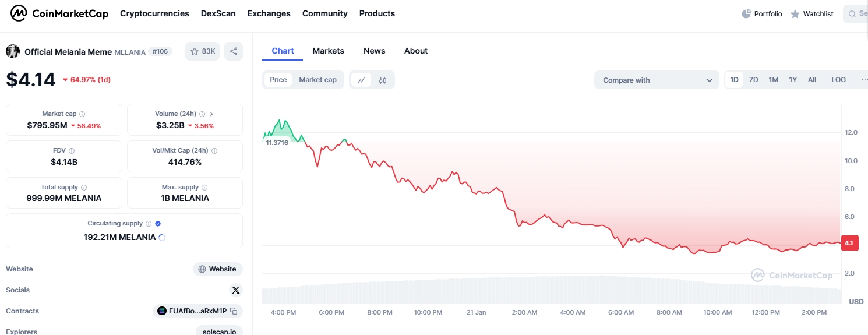
Task: Open the Cryptocurrencies menu
Action: pos(154,13)
